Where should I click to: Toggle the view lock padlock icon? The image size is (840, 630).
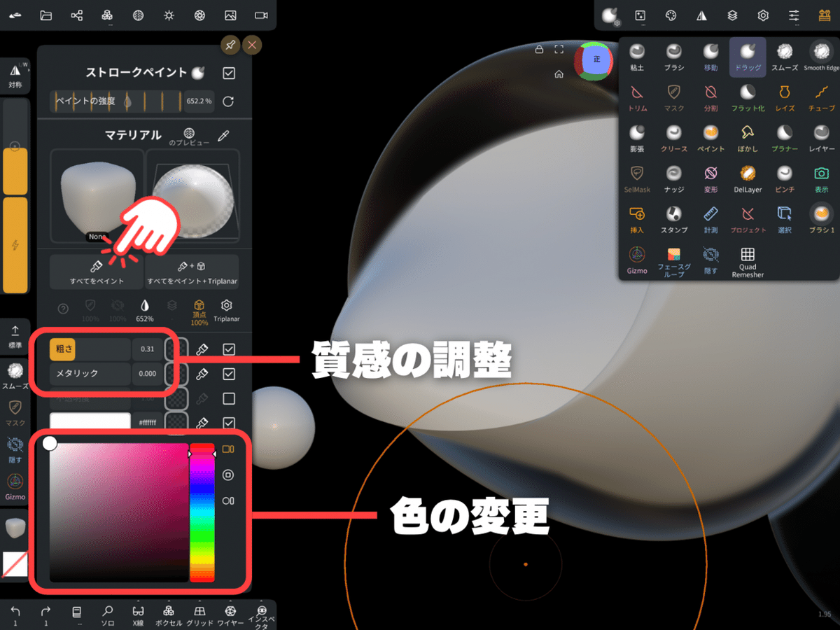[x=539, y=49]
